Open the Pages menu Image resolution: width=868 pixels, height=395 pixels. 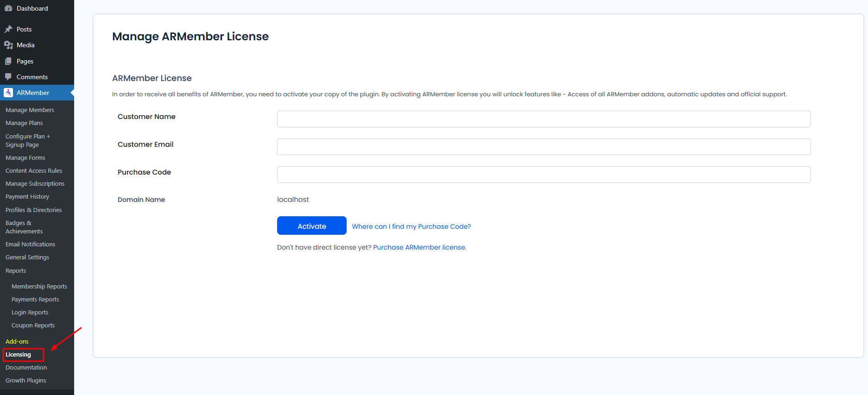25,61
